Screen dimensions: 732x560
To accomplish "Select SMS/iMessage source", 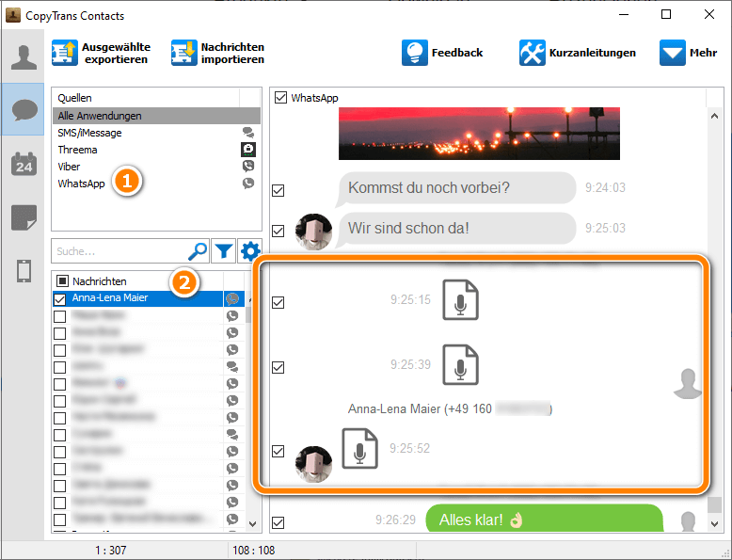I will (156, 133).
